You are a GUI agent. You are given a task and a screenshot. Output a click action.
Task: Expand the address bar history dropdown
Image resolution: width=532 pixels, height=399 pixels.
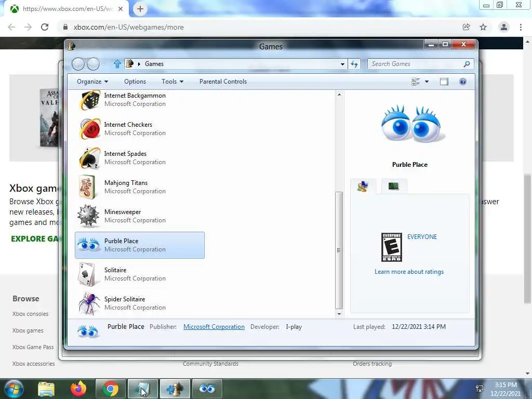342,64
